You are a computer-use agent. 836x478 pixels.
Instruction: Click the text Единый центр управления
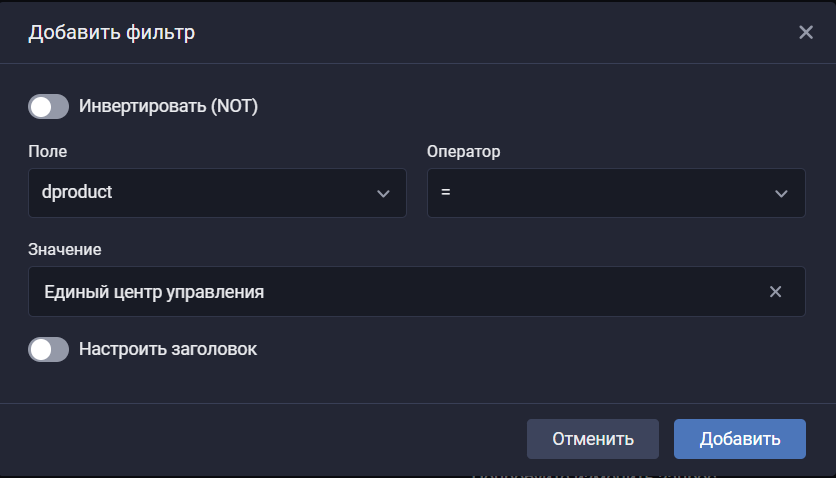point(154,292)
